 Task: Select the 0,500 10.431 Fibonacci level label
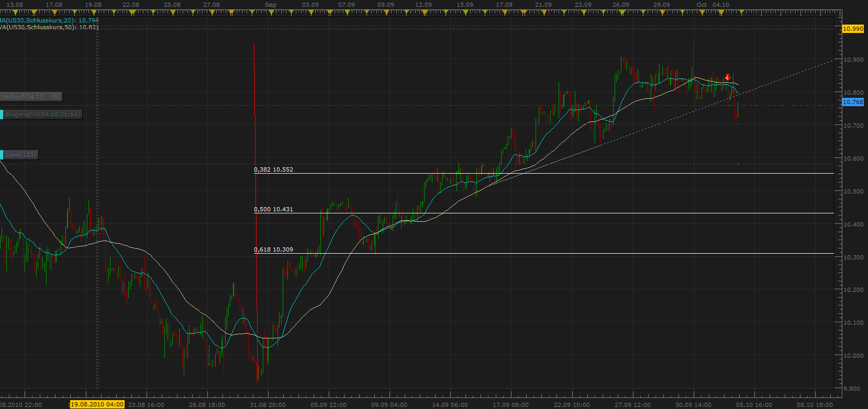pyautogui.click(x=273, y=209)
